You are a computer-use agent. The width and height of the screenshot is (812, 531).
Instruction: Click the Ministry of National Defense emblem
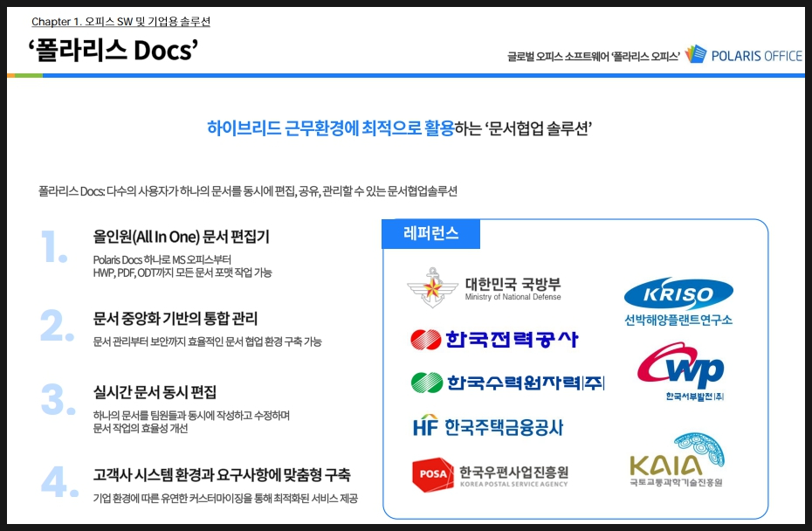[432, 287]
